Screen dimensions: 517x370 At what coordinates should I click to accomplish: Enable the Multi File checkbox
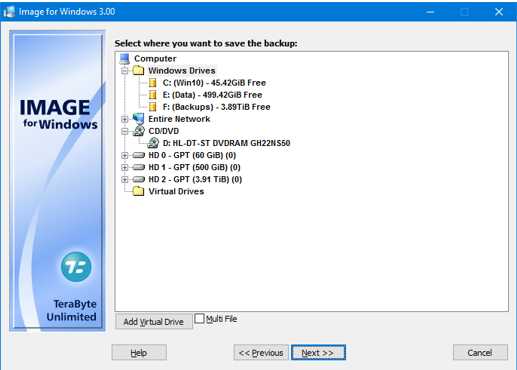pos(199,319)
